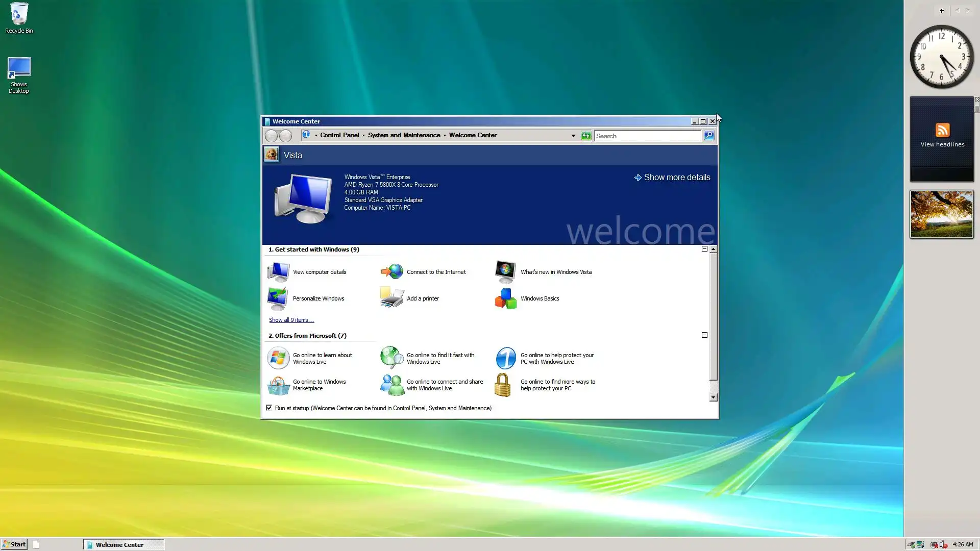The height and width of the screenshot is (551, 980).
Task: Click the Control Panel breadcrumb item
Action: pos(339,135)
